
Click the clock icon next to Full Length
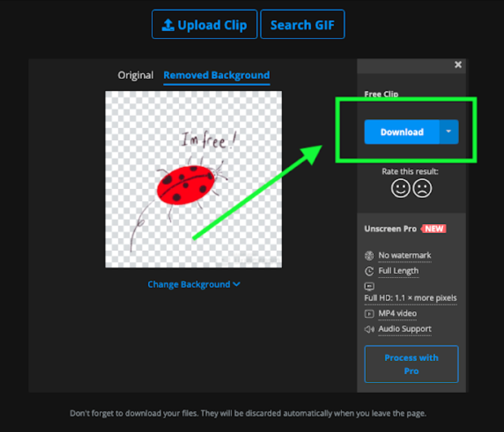[x=369, y=271]
